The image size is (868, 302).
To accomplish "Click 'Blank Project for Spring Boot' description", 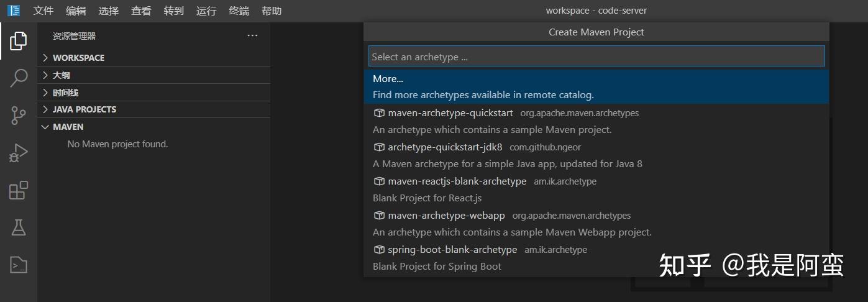I will tap(437, 267).
